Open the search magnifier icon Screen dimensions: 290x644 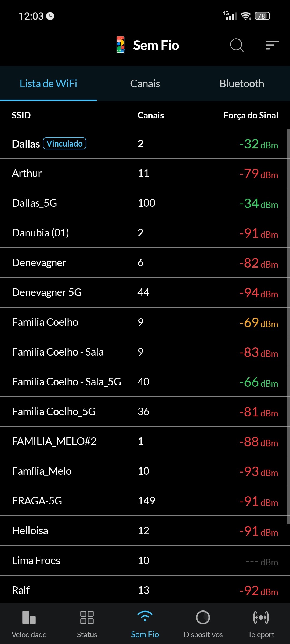237,45
